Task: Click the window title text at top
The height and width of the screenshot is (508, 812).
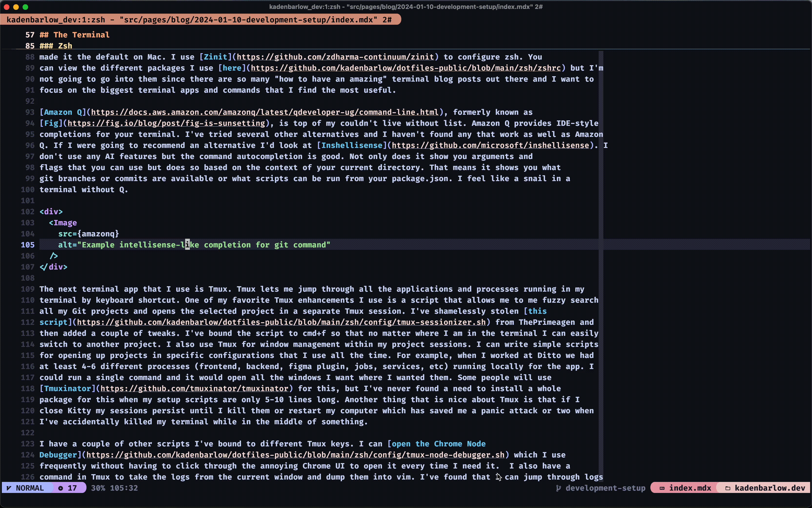Action: point(406,7)
